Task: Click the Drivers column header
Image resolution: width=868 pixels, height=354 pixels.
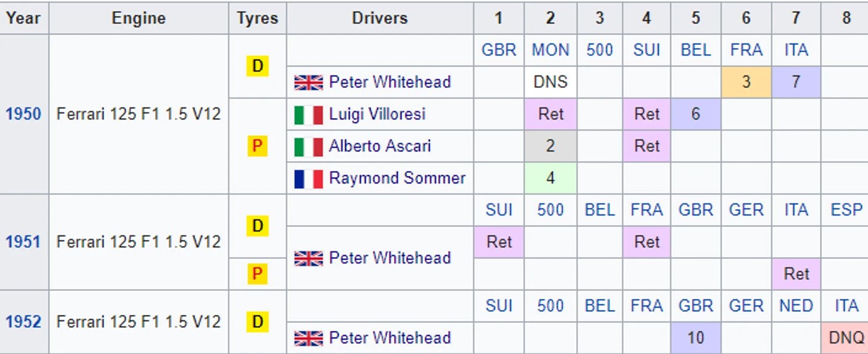Action: point(380,18)
